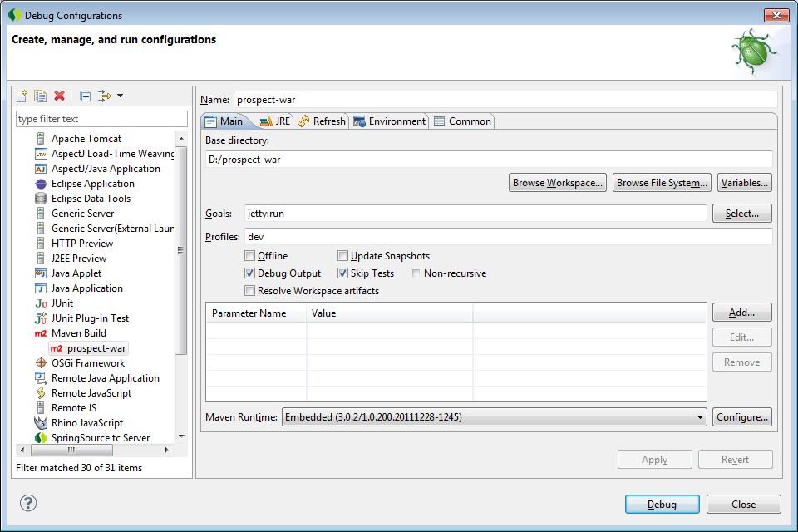Image resolution: width=798 pixels, height=532 pixels.
Task: Select the prospect-war Maven configuration
Action: [x=89, y=348]
